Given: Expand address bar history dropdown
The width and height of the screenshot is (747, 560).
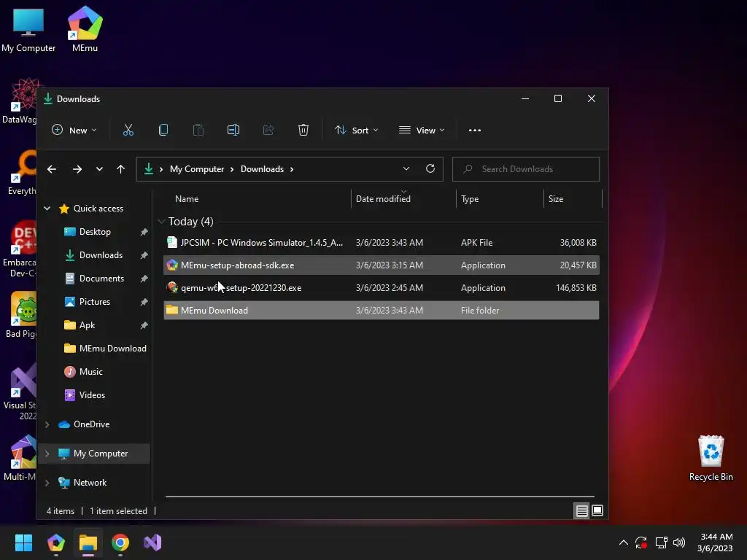Looking at the screenshot, I should (x=406, y=168).
